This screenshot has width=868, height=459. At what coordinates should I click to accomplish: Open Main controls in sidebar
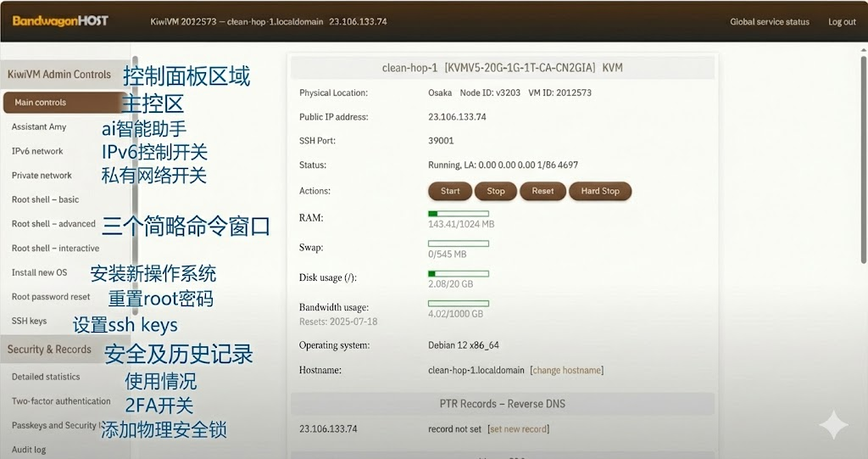tap(40, 103)
